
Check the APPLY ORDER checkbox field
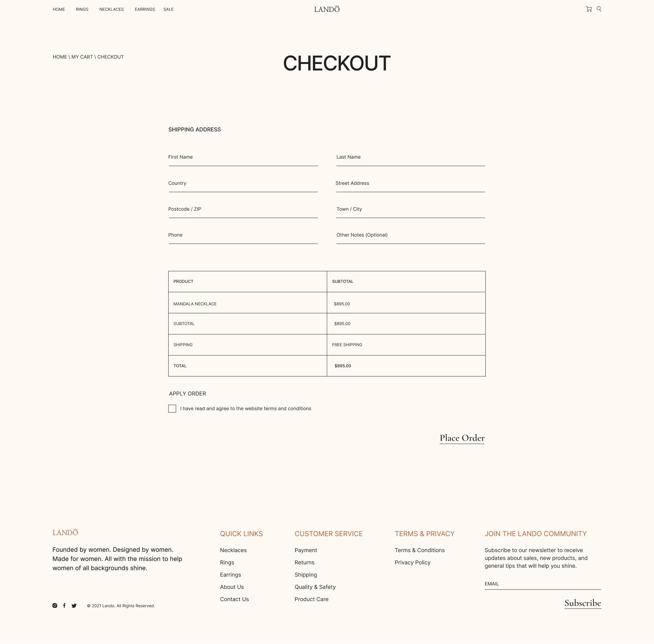tap(172, 409)
